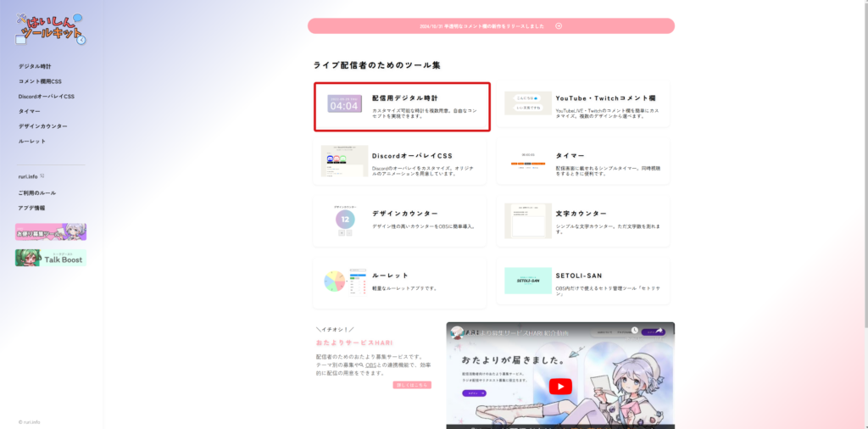This screenshot has height=429, width=868.
Task: Open the video title おたより募集サービスHARI 紹介動画
Action: 517,333
